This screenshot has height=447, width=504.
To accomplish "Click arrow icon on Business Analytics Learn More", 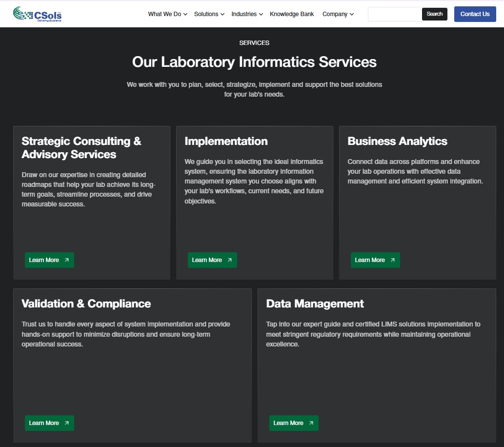I will coord(393,260).
